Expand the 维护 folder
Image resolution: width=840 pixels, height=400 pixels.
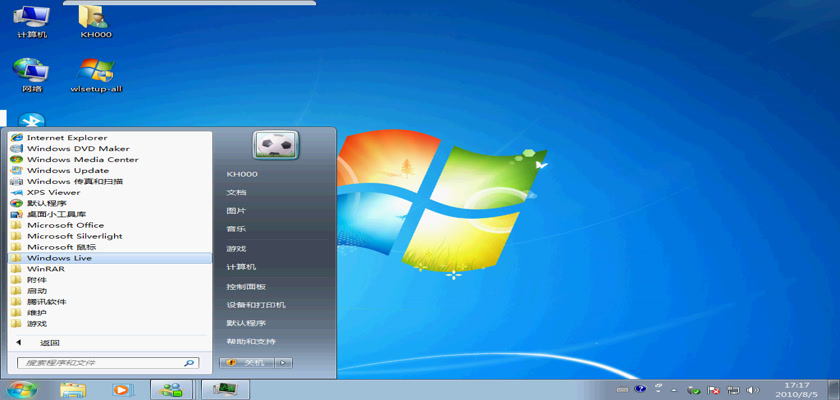(110, 313)
